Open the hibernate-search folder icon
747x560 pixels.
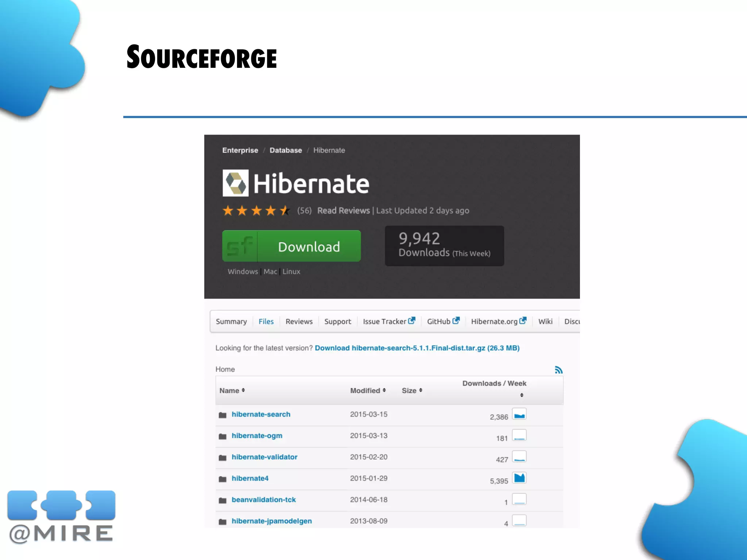click(222, 415)
